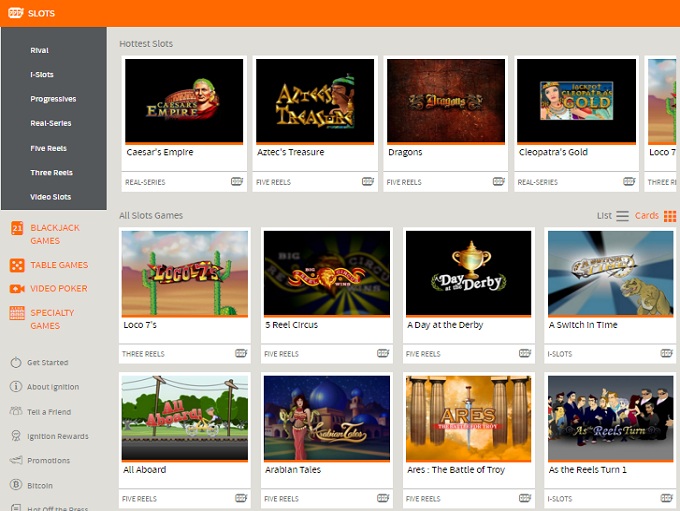Screen dimensions: 680x511
Task: Open the Cleopatra's Gold game thumbnail
Action: 576,101
